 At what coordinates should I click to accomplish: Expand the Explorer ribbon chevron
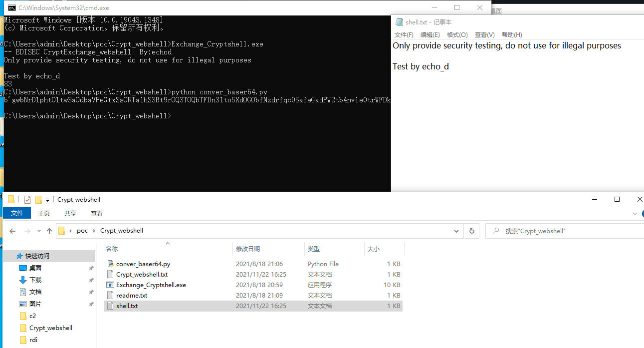[x=635, y=213]
